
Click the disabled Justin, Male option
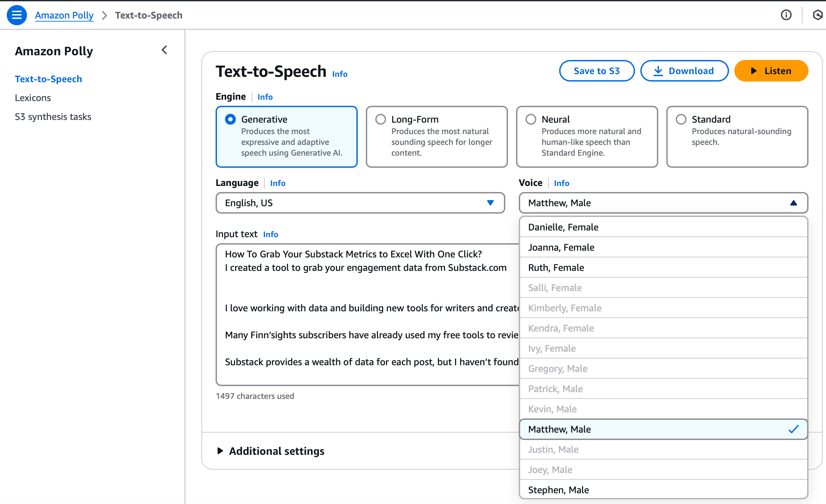(x=663, y=449)
